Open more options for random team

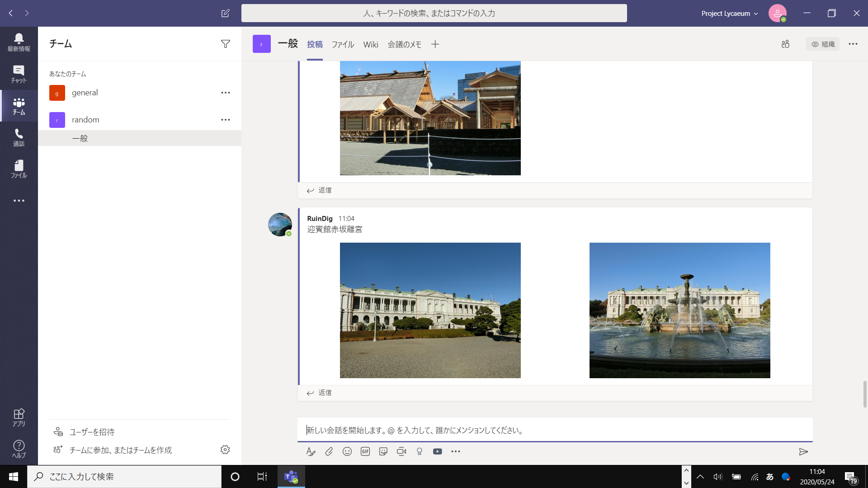(225, 120)
